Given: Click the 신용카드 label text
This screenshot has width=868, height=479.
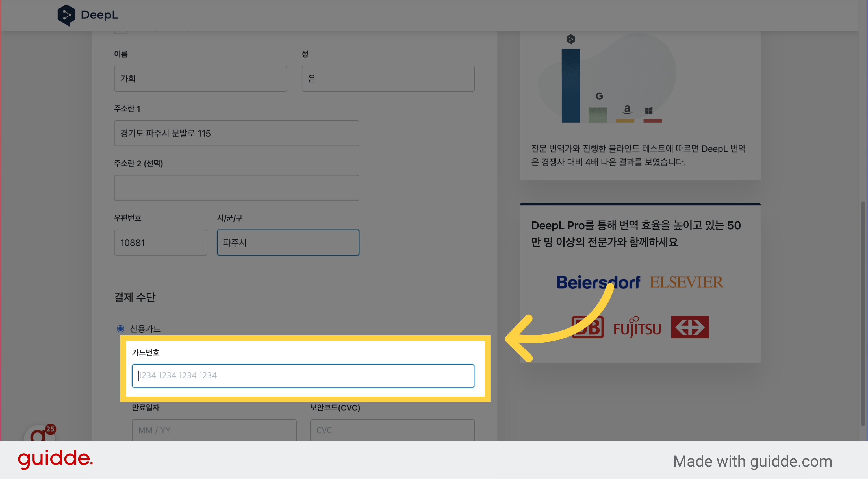Looking at the screenshot, I should coord(145,328).
